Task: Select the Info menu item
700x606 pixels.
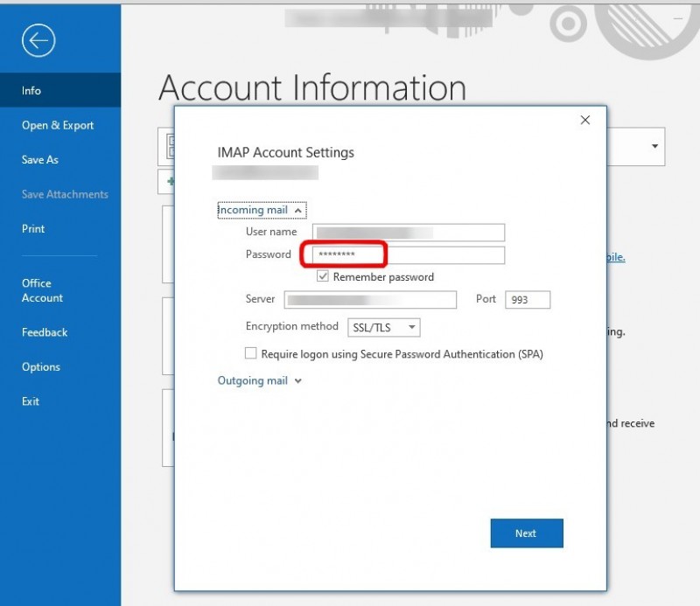Action: click(x=31, y=90)
